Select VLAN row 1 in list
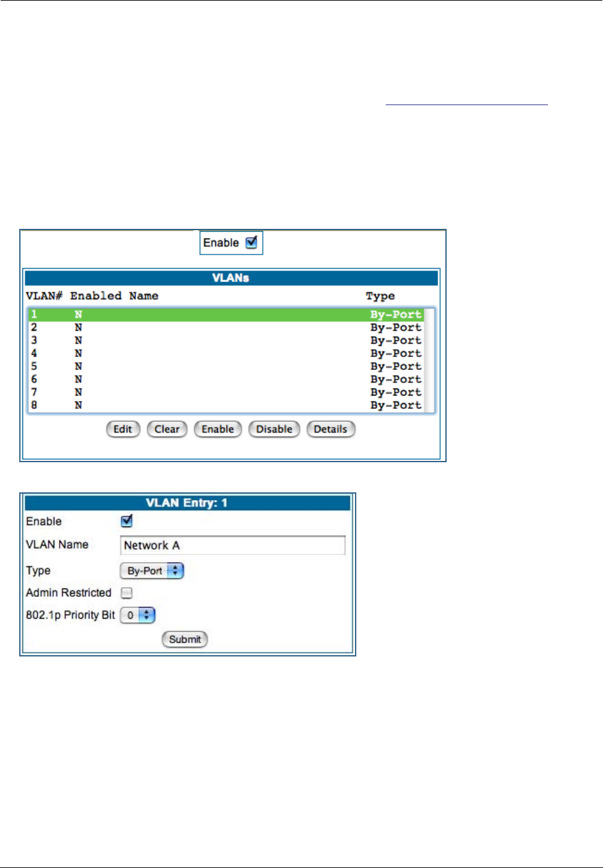 (x=226, y=315)
